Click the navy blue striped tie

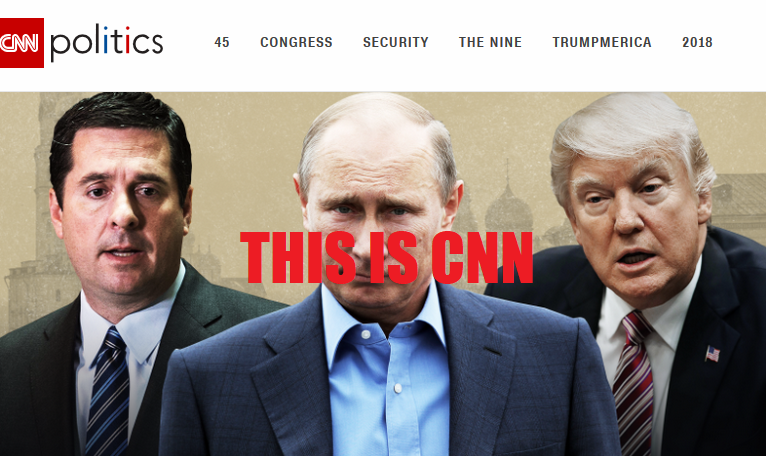[108, 392]
